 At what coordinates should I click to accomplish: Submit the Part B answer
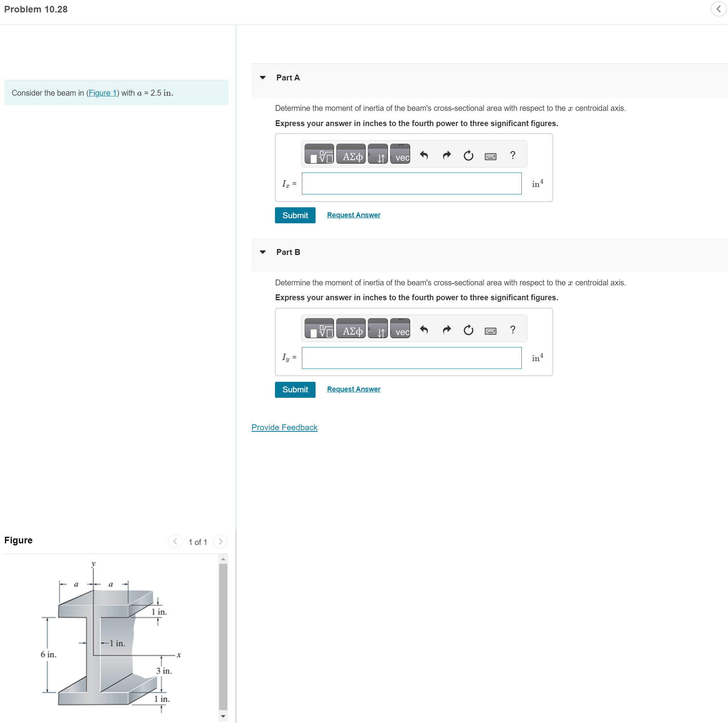point(295,390)
